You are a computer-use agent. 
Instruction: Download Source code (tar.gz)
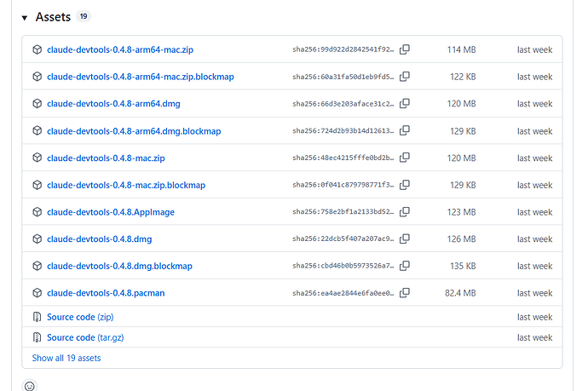(x=85, y=338)
